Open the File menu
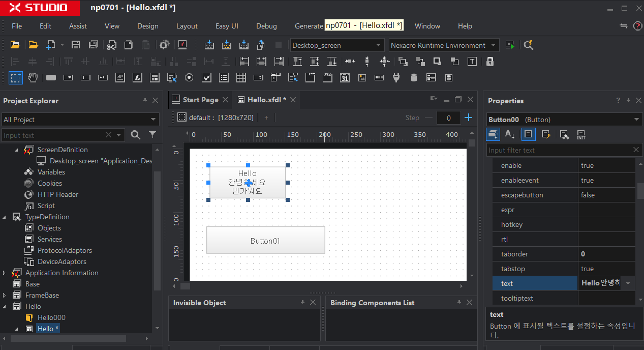The height and width of the screenshot is (350, 644). click(17, 26)
